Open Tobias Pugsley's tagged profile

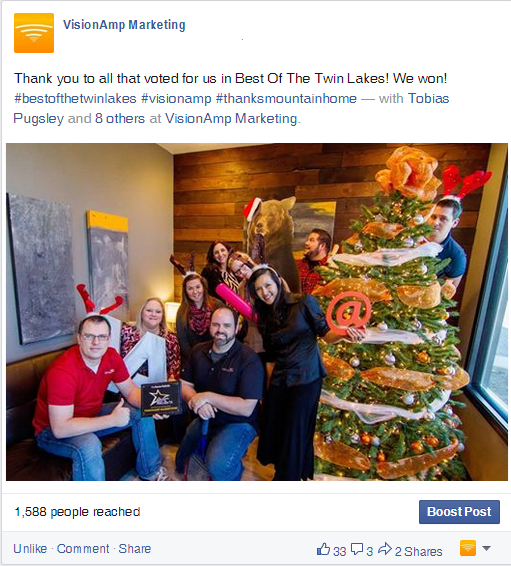pos(428,99)
